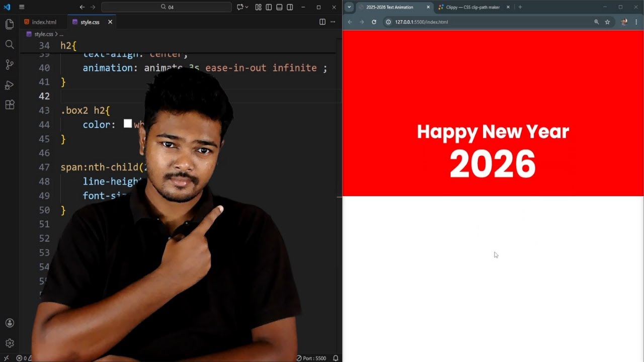Click the zoom magnifier in address bar
This screenshot has width=644, height=362.
597,22
